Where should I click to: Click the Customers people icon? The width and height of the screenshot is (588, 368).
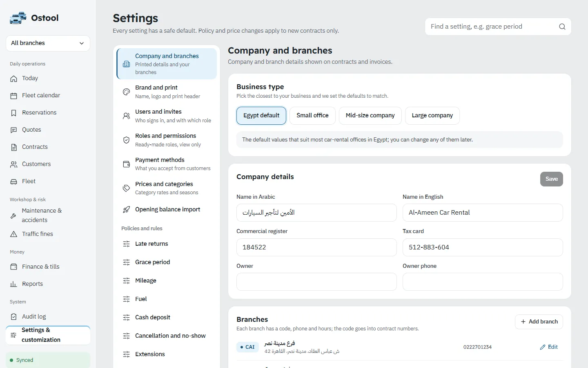tap(14, 164)
